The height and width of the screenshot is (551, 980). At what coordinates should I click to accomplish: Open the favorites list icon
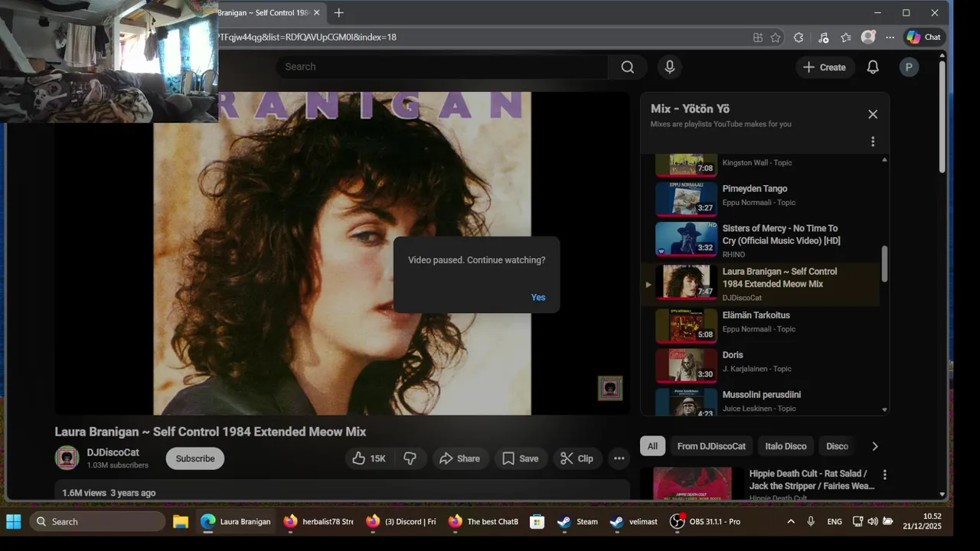tap(845, 37)
